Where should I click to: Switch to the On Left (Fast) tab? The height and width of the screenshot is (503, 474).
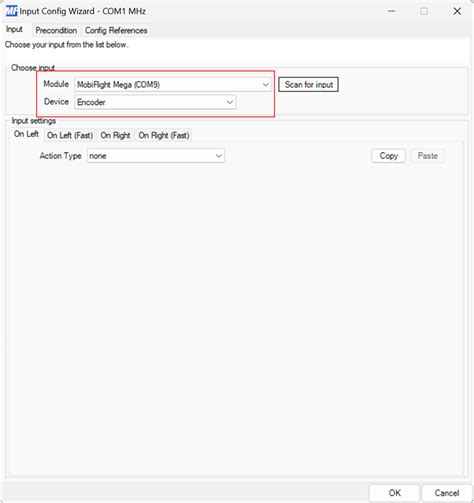pos(70,135)
